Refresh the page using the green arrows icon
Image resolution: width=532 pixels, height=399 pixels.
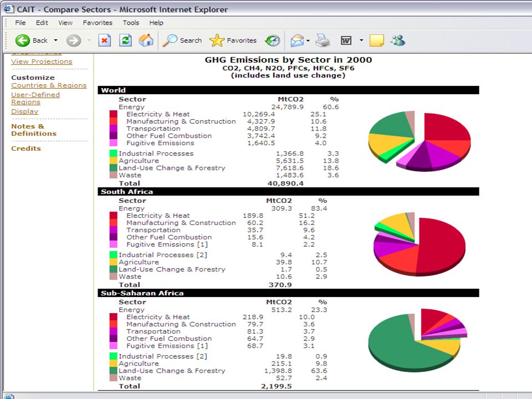pos(125,40)
